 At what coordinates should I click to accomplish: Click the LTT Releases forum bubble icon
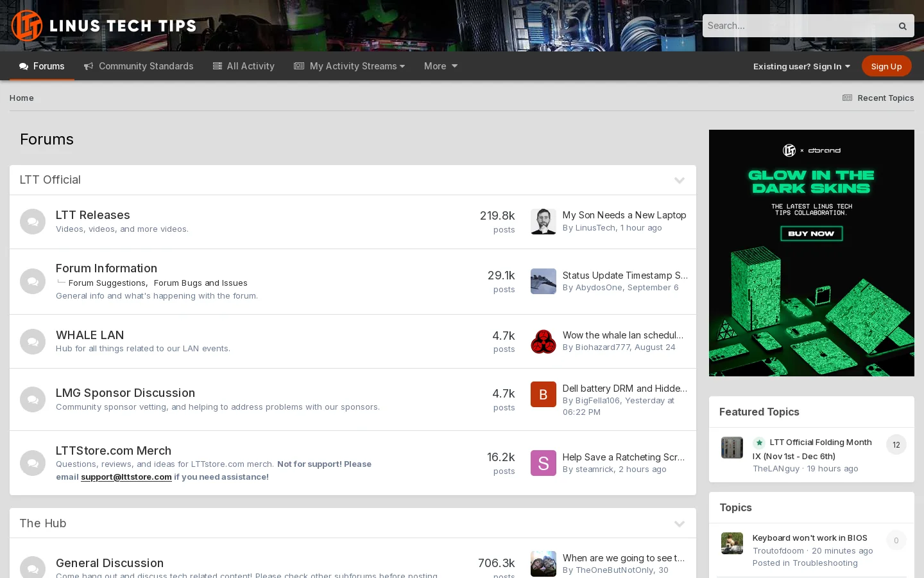(33, 222)
